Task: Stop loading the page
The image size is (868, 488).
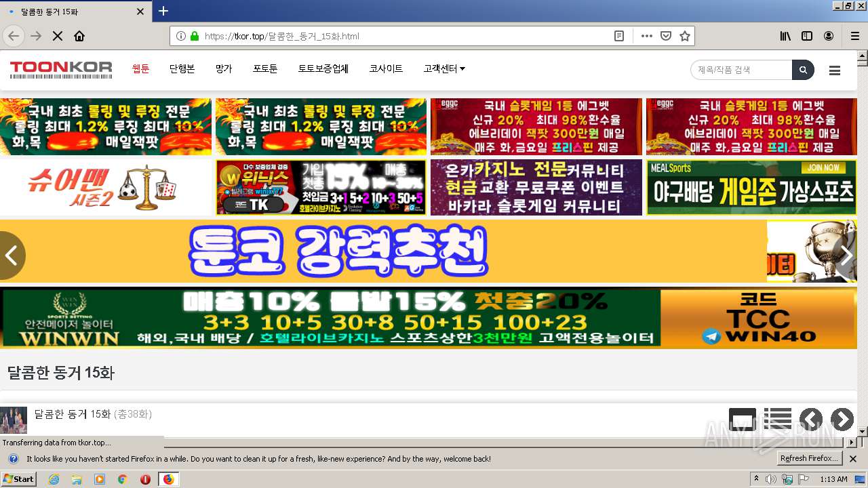Action: (58, 36)
